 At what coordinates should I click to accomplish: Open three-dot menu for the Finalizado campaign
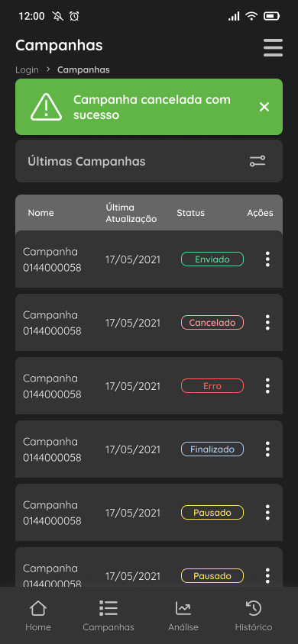click(x=267, y=449)
